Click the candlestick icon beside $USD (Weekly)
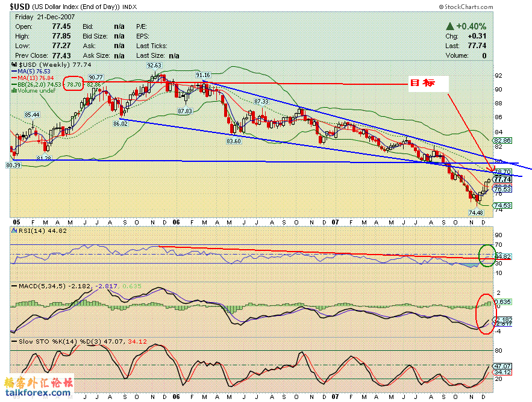The height and width of the screenshot is (402, 532). click(x=14, y=65)
